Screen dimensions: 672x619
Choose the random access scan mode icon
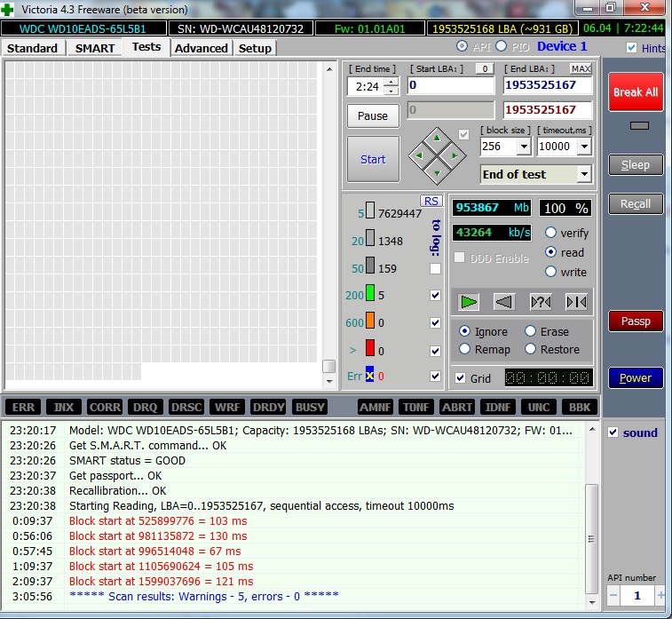point(540,302)
